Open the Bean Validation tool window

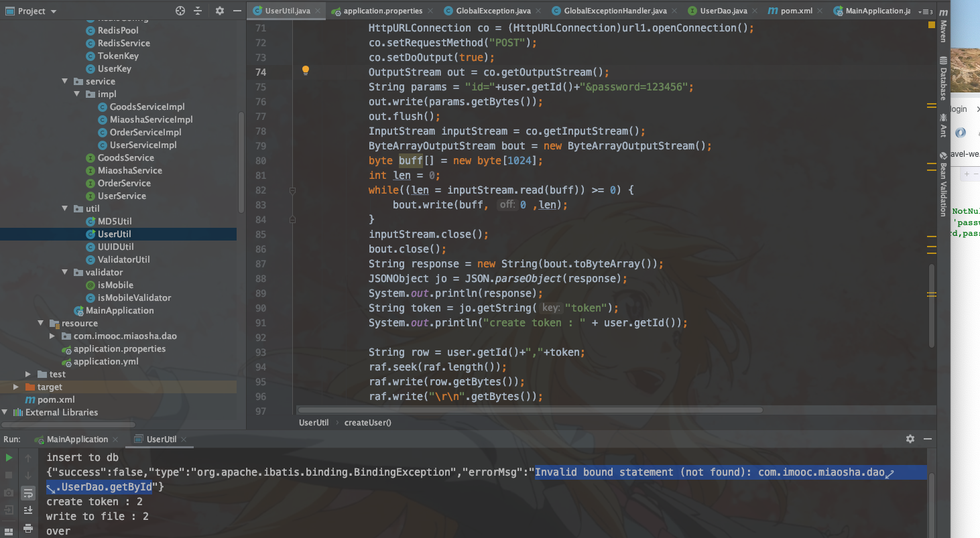pyautogui.click(x=943, y=183)
